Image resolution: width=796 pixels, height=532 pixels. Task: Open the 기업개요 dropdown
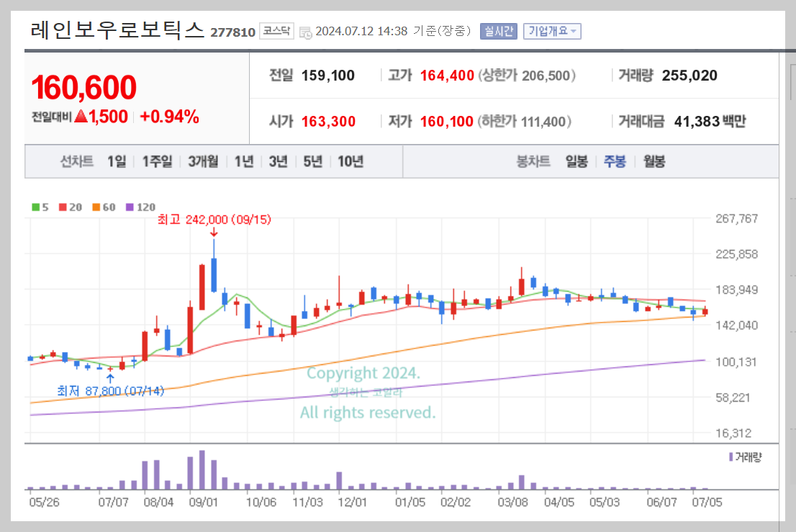(x=552, y=32)
